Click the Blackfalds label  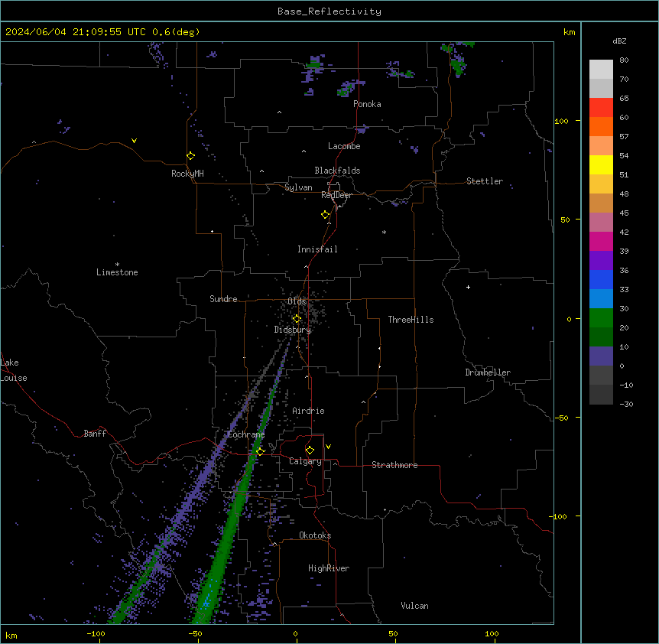[337, 171]
